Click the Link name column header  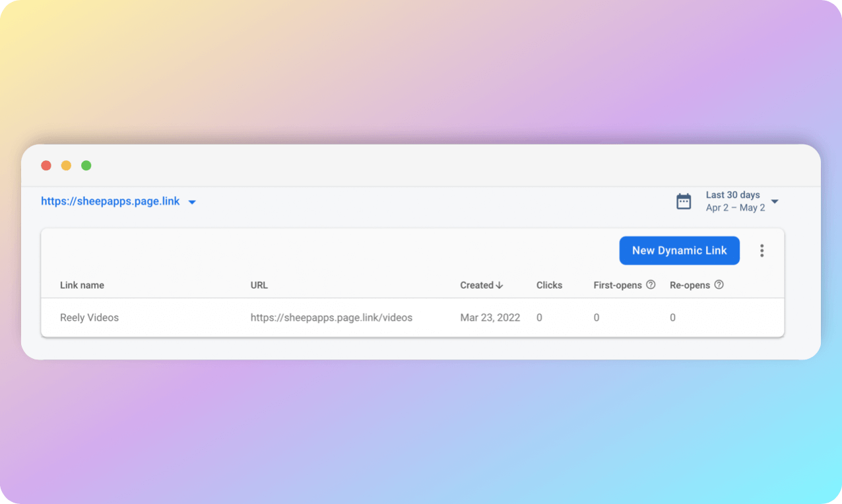(x=82, y=285)
